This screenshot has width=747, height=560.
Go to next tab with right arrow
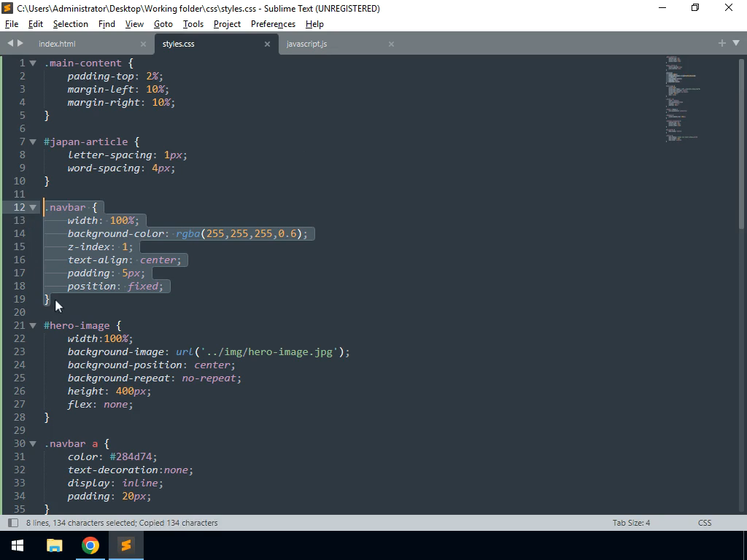point(20,43)
